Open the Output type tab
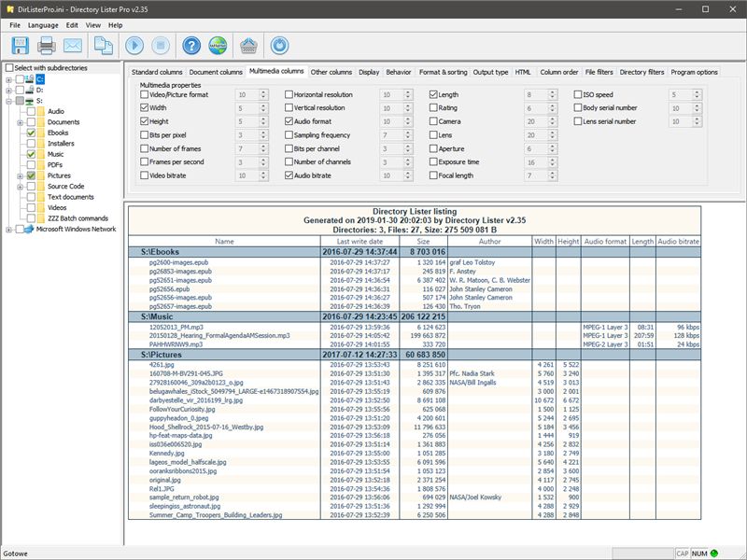Screen dimensions: 747x560 click(x=490, y=72)
